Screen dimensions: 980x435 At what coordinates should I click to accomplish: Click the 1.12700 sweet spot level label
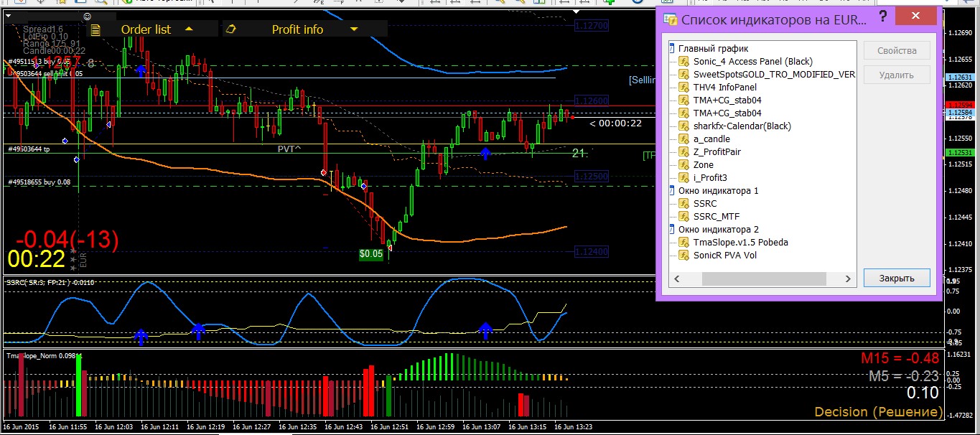coord(592,25)
